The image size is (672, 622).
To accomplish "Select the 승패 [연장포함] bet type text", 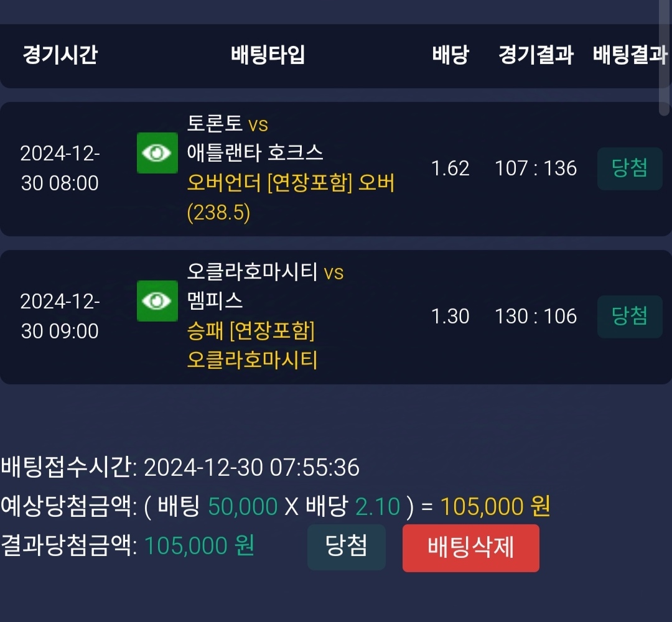I will [x=251, y=332].
